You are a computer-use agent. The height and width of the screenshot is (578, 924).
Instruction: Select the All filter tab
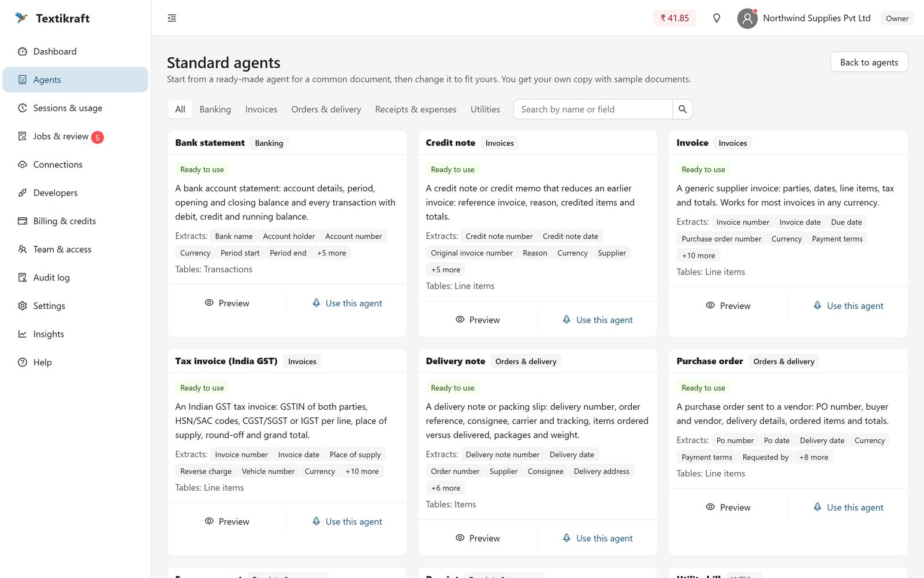[x=180, y=109]
